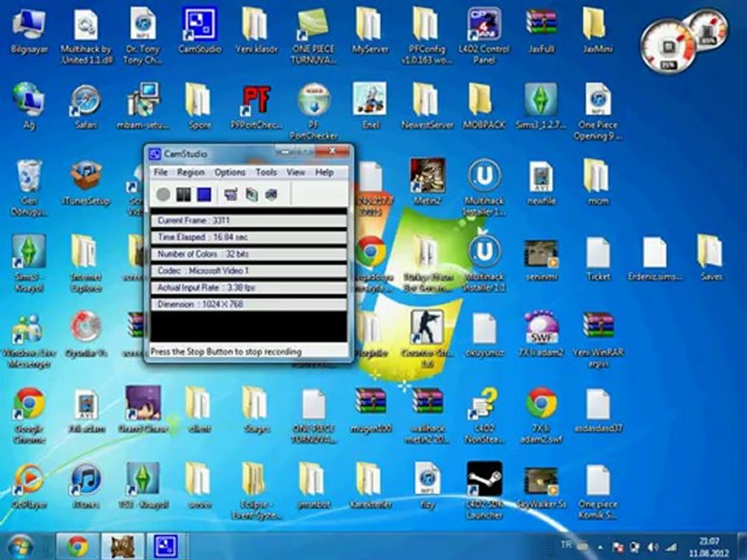Image resolution: width=747 pixels, height=560 pixels.
Task: Open the Help menu in CamStudio
Action: point(324,173)
